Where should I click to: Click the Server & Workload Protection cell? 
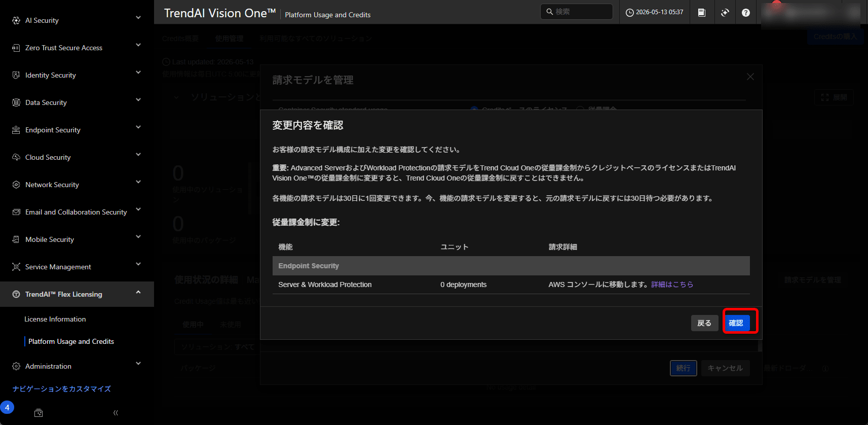(x=325, y=285)
